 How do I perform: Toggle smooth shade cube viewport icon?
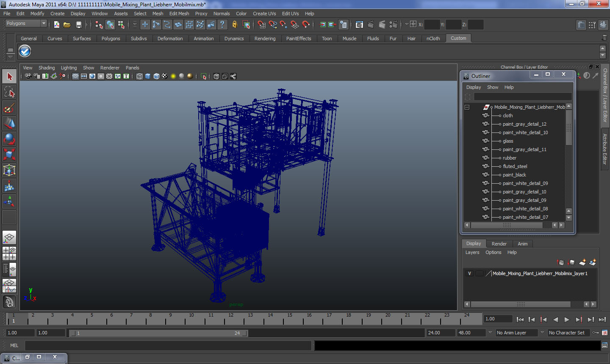148,76
